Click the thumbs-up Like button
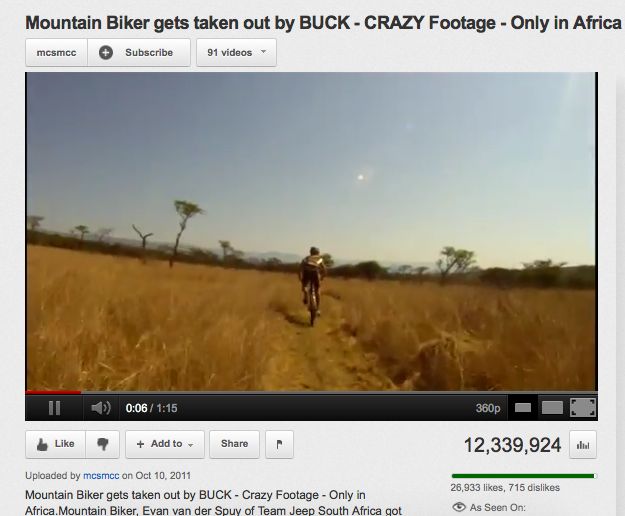The width and height of the screenshot is (625, 516). point(55,444)
